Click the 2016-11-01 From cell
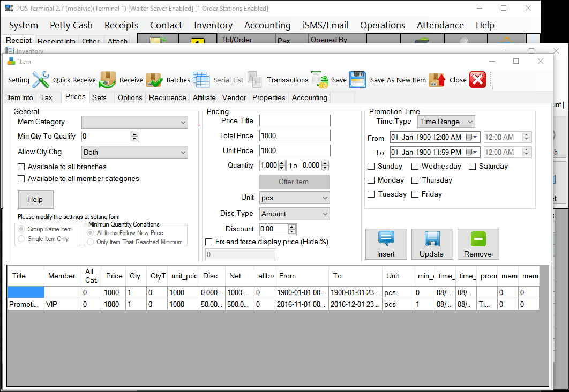The height and width of the screenshot is (392, 569). 301,304
